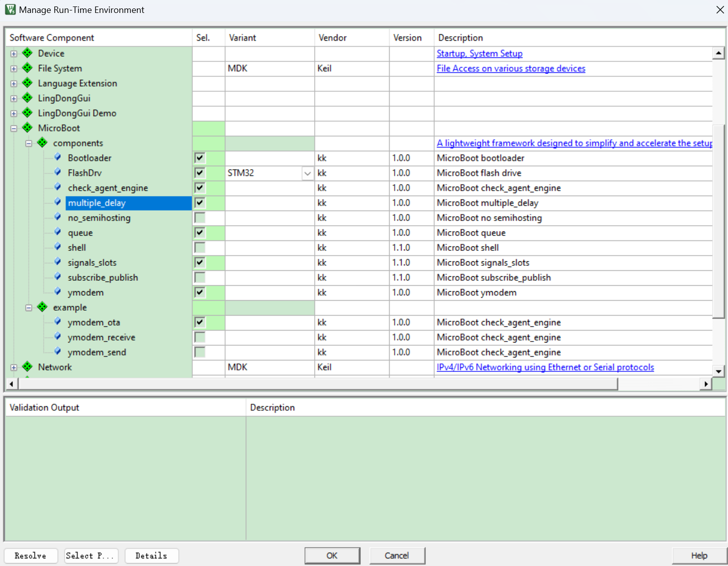
Task: Click the example group diamond icon
Action: tap(42, 307)
